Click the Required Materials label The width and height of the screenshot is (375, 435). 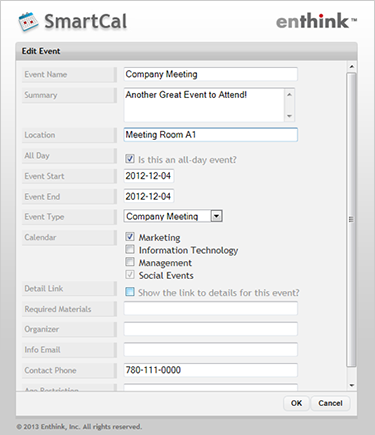pyautogui.click(x=58, y=309)
